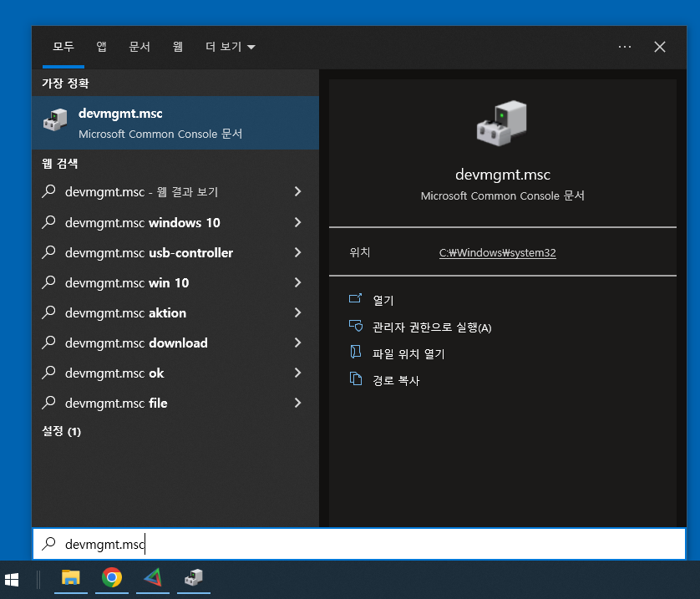
Task: Launch Google Chrome from the taskbar
Action: coord(112,577)
